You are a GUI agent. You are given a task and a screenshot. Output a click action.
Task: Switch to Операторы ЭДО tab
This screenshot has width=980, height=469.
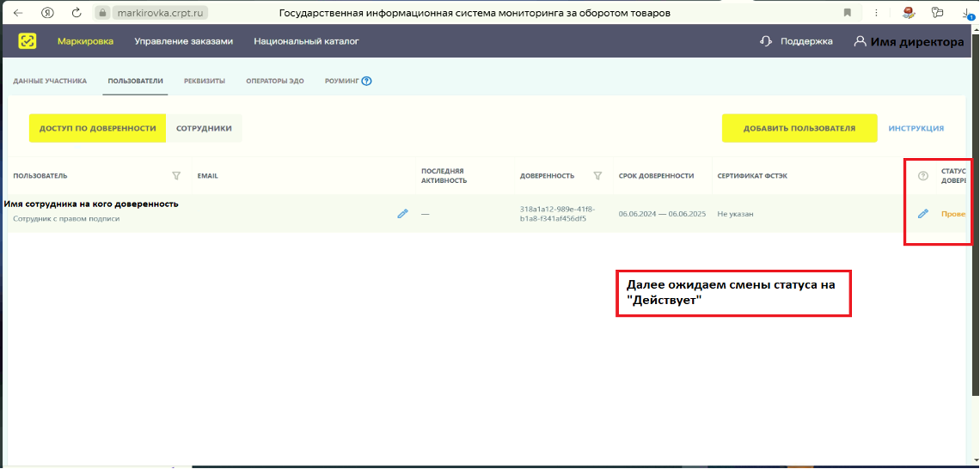coord(275,82)
